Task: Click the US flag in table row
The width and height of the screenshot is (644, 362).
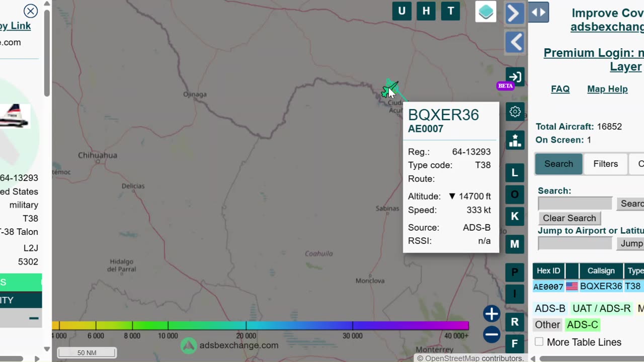Action: [572, 286]
